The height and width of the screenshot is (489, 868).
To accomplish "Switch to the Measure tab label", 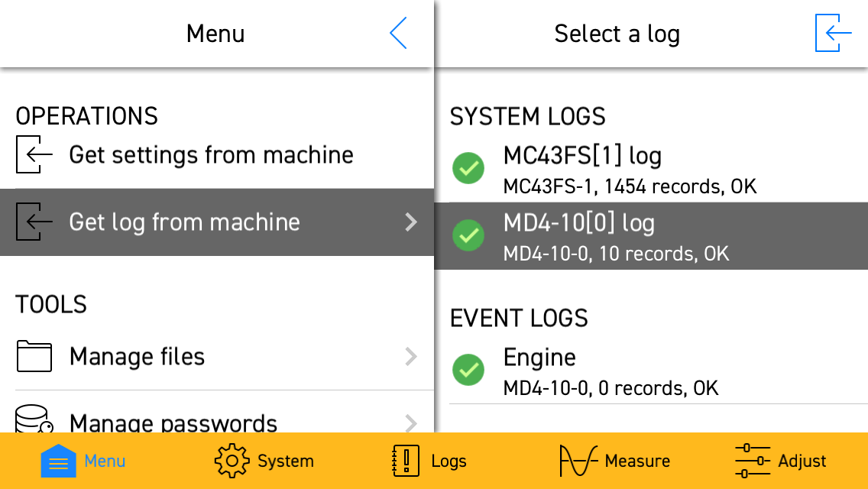I will point(638,461).
